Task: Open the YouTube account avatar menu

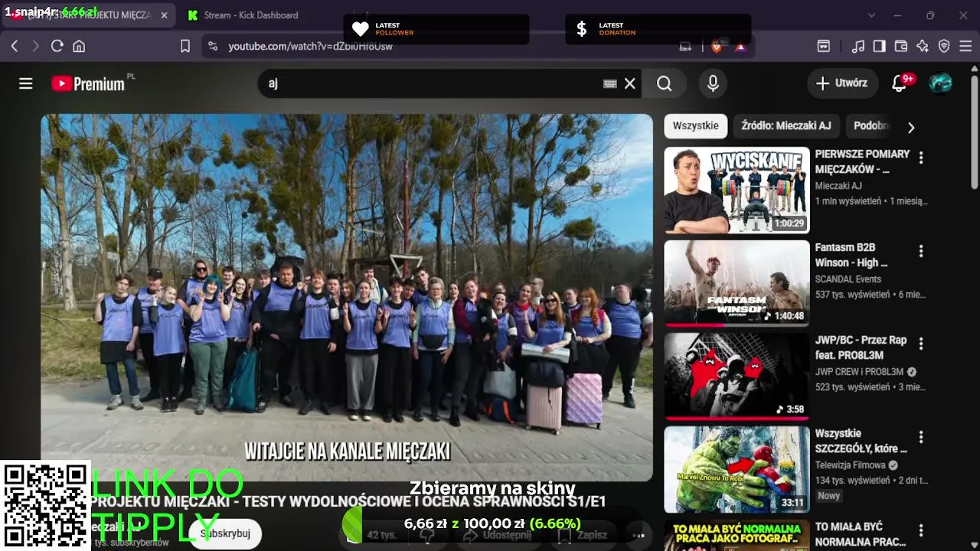Action: (x=941, y=83)
